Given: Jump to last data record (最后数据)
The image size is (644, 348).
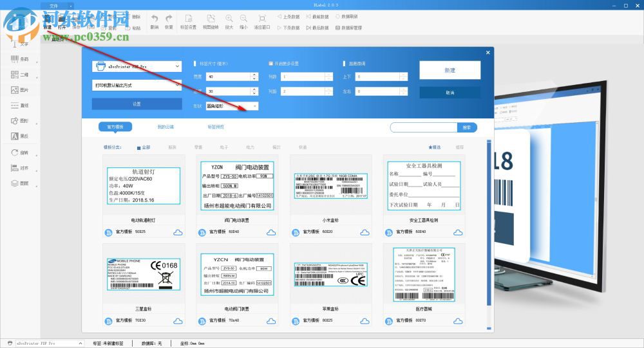Looking at the screenshot, I should point(317,28).
